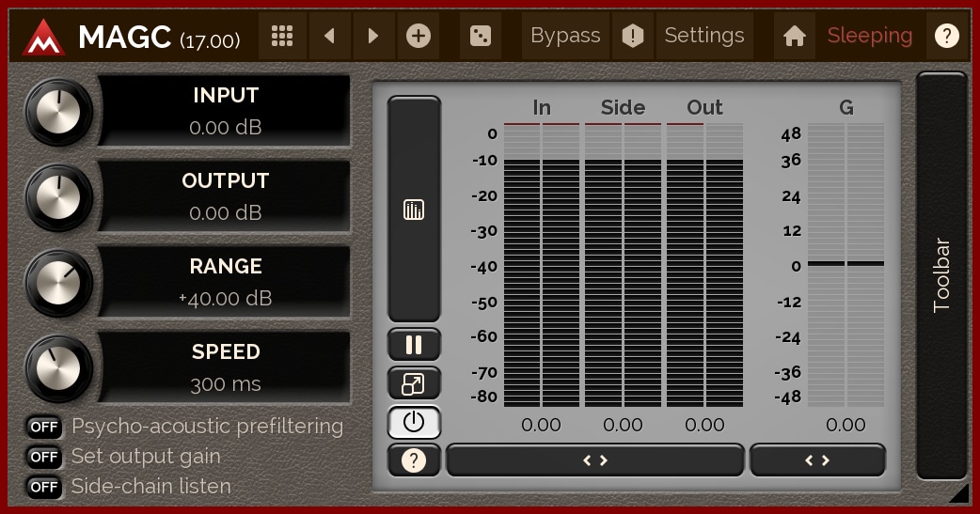Click the dice randomize icon
The height and width of the screenshot is (514, 980).
[480, 37]
